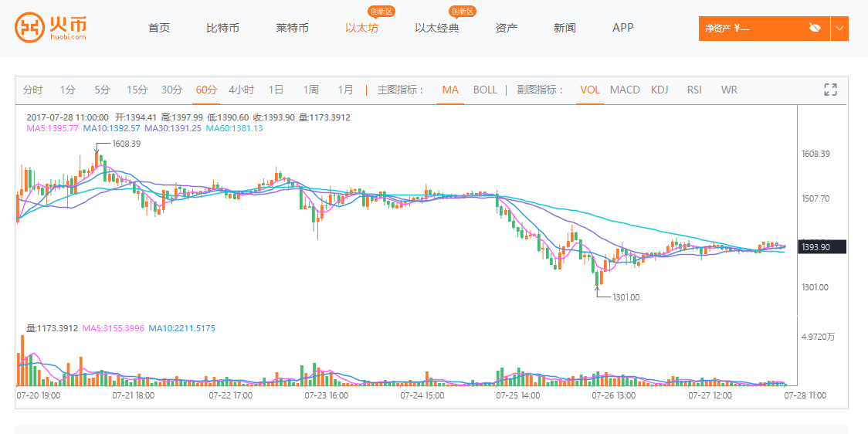Open the 以太坊 tab
The height and width of the screenshot is (434, 868).
[x=361, y=28]
